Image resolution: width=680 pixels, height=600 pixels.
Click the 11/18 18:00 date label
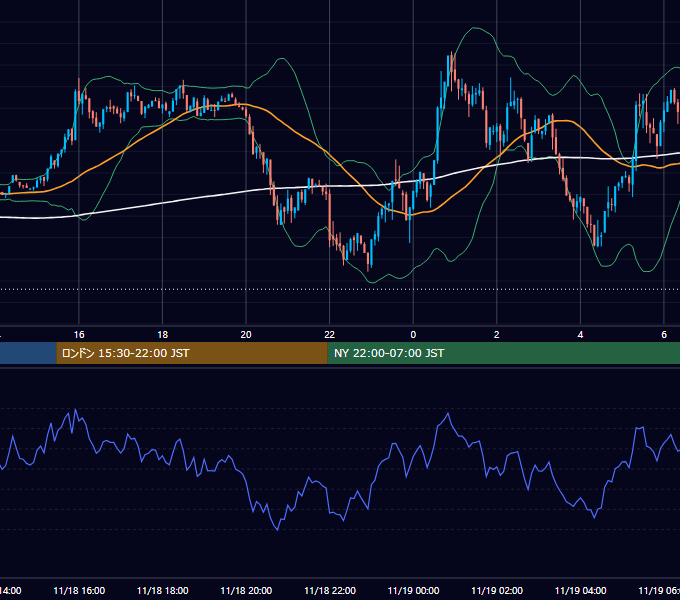163,590
